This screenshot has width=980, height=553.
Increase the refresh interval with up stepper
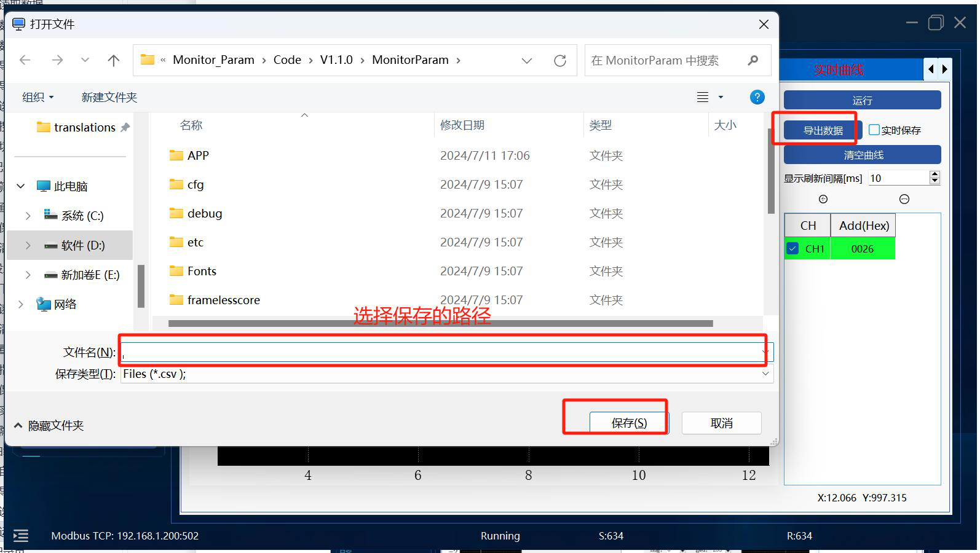tap(935, 174)
